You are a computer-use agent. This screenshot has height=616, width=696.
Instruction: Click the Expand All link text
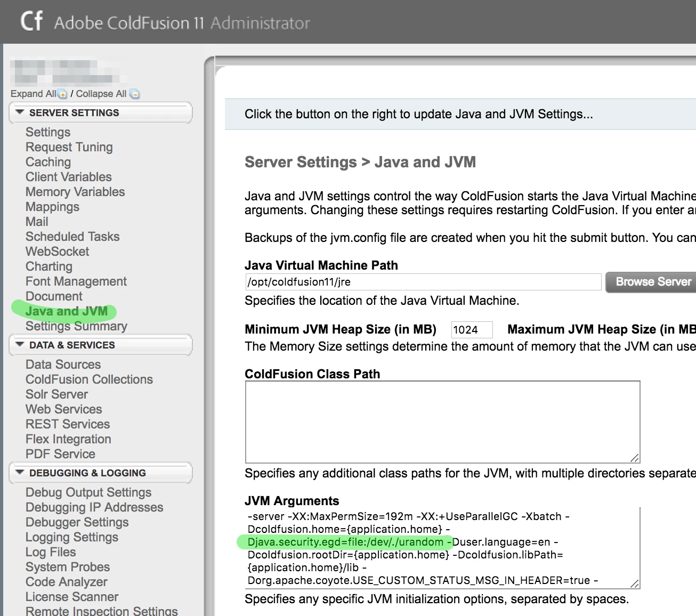point(33,94)
